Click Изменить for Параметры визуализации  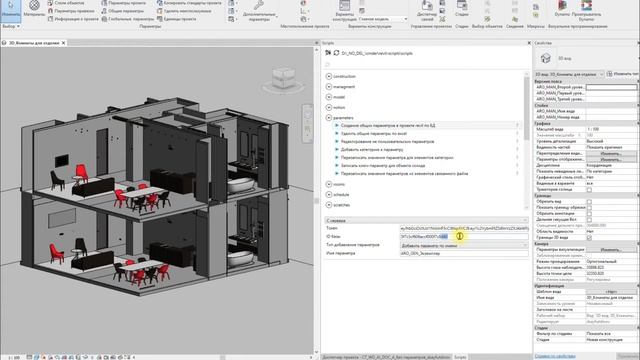611,249
